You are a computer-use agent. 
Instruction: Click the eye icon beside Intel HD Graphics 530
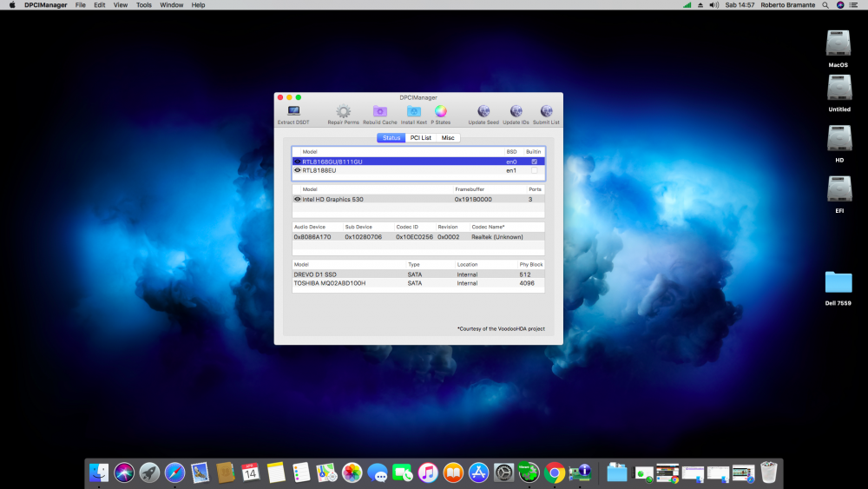pos(297,200)
